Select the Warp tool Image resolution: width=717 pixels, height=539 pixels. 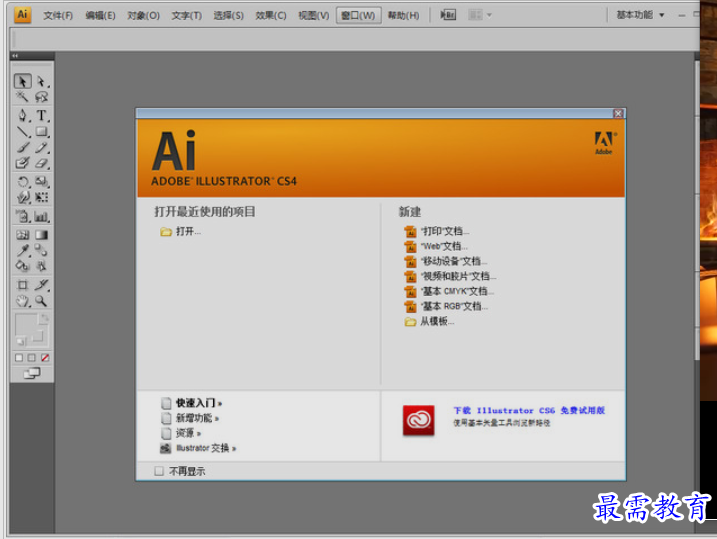click(22, 197)
